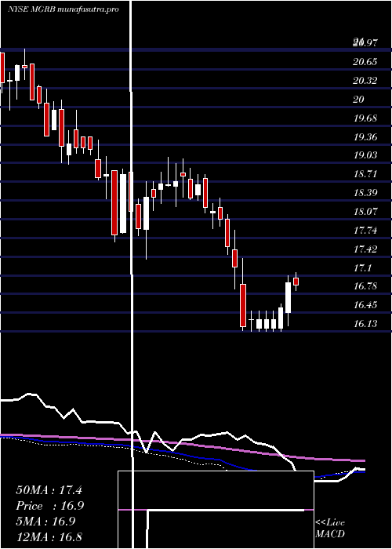Image resolution: width=392 pixels, height=549 pixels.
Task: Click the large red candle dropping to 16.13
Action: pos(243,305)
